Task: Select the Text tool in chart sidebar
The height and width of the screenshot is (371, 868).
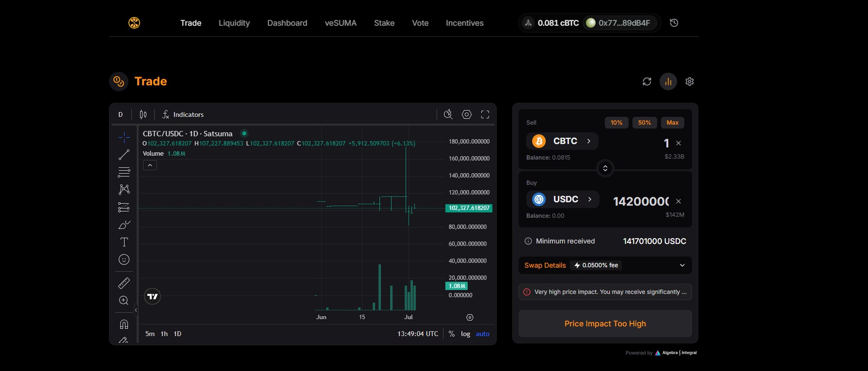Action: (x=124, y=242)
